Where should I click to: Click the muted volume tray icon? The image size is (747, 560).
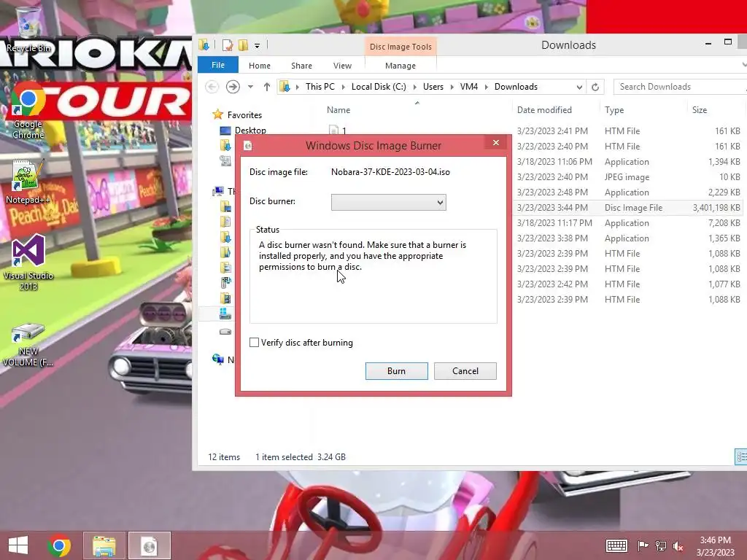[678, 545]
